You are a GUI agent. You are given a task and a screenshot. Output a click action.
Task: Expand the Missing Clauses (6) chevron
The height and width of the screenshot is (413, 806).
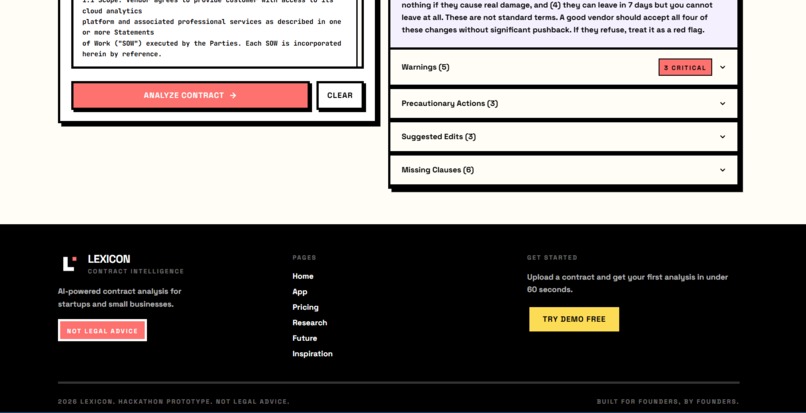(x=722, y=170)
